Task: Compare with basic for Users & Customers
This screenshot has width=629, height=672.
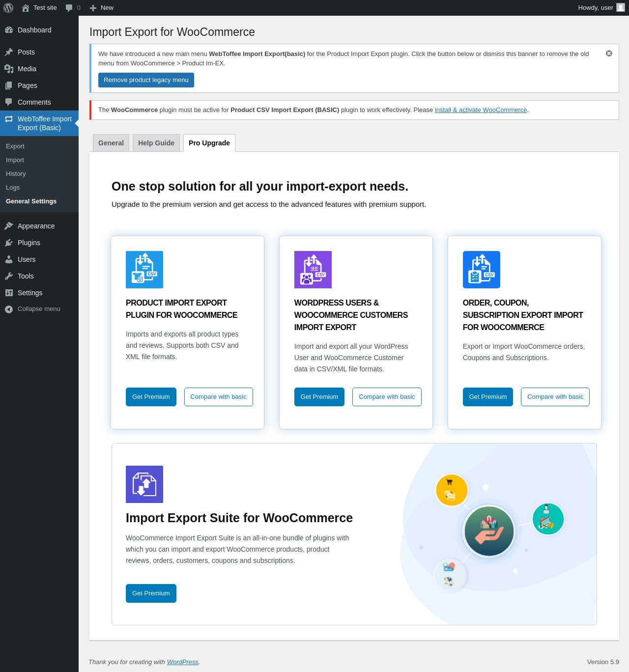Action: (x=387, y=397)
